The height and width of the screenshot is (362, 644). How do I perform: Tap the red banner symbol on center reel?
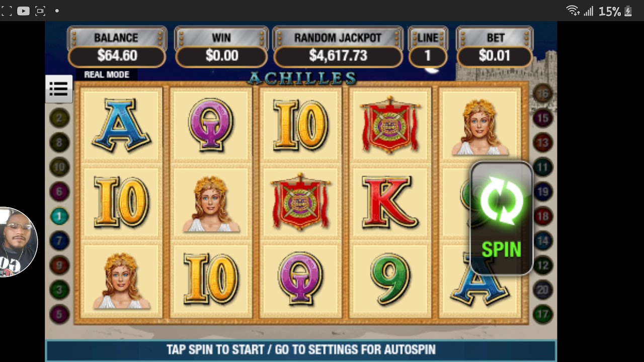300,202
